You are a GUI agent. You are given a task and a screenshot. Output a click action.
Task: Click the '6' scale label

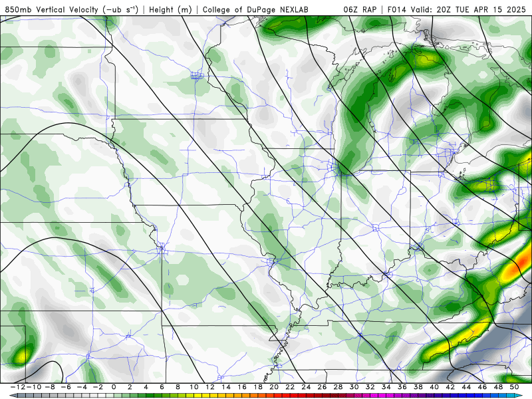pyautogui.click(x=162, y=387)
